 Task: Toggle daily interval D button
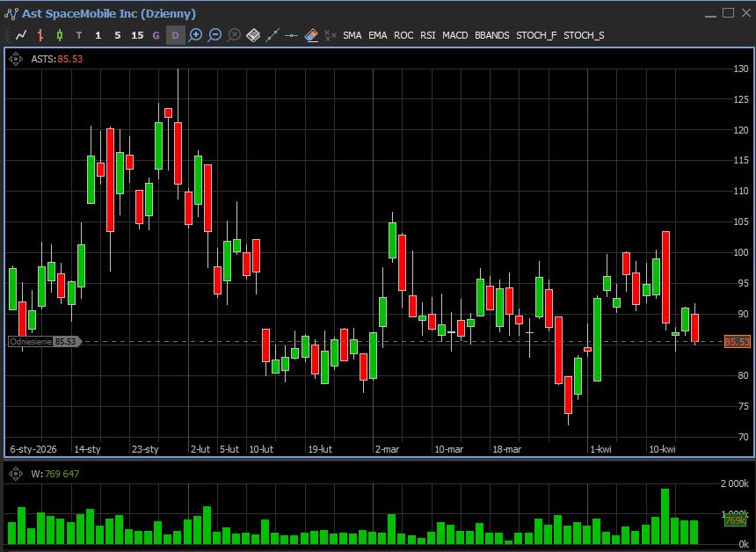pos(175,35)
